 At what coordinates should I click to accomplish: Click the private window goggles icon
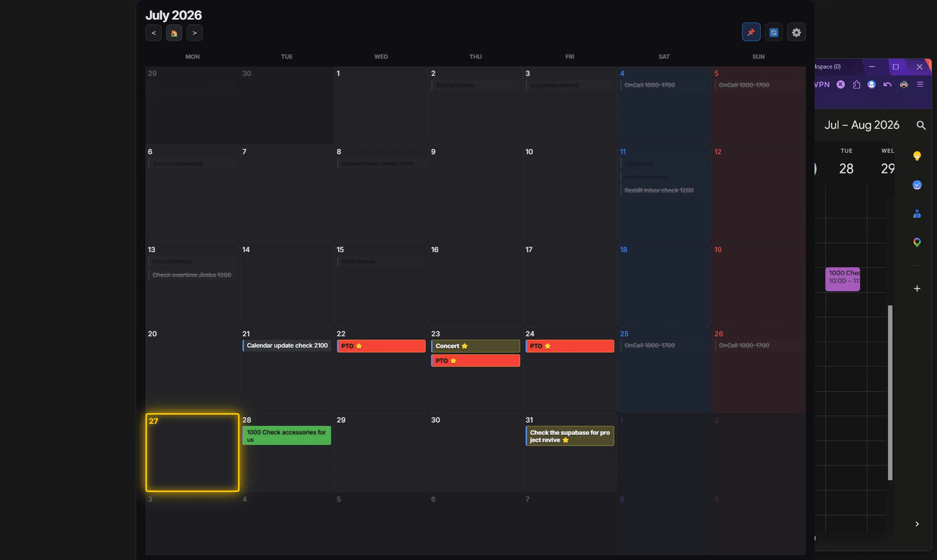904,85
